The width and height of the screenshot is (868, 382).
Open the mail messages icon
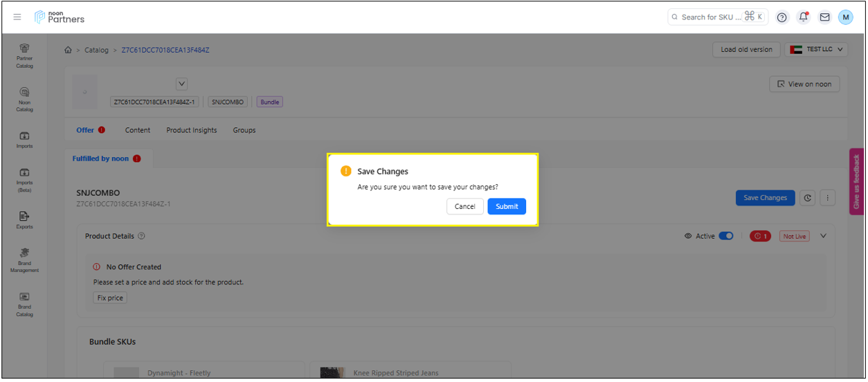824,17
